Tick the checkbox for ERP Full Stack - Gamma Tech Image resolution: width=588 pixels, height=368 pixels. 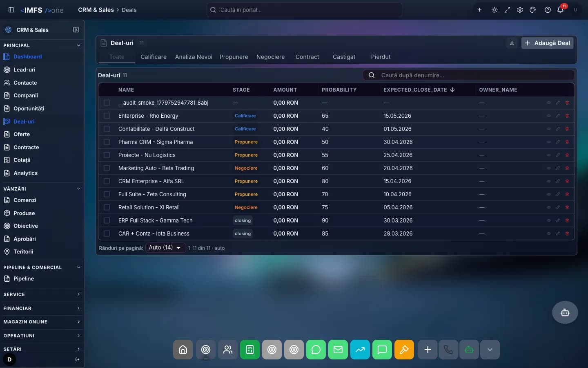[x=107, y=220]
